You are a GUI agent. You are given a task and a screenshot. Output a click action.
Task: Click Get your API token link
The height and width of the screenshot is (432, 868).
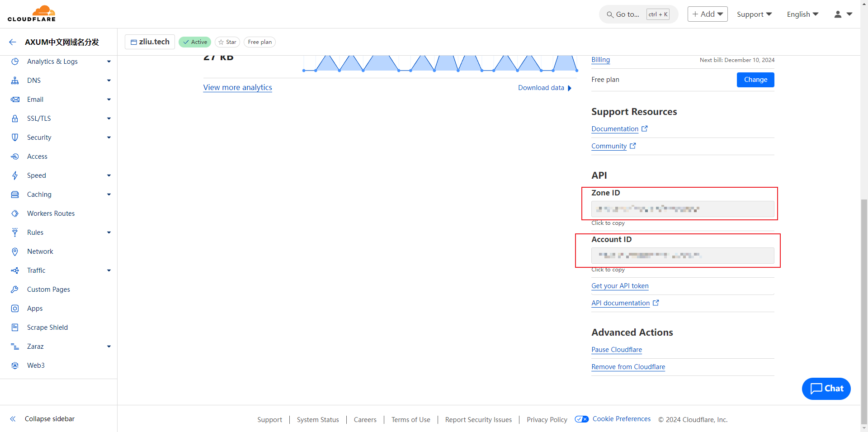point(620,286)
